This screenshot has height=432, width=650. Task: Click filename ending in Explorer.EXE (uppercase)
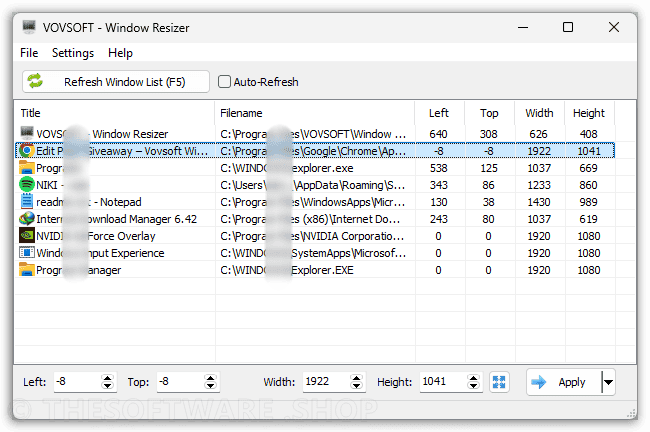coord(287,270)
